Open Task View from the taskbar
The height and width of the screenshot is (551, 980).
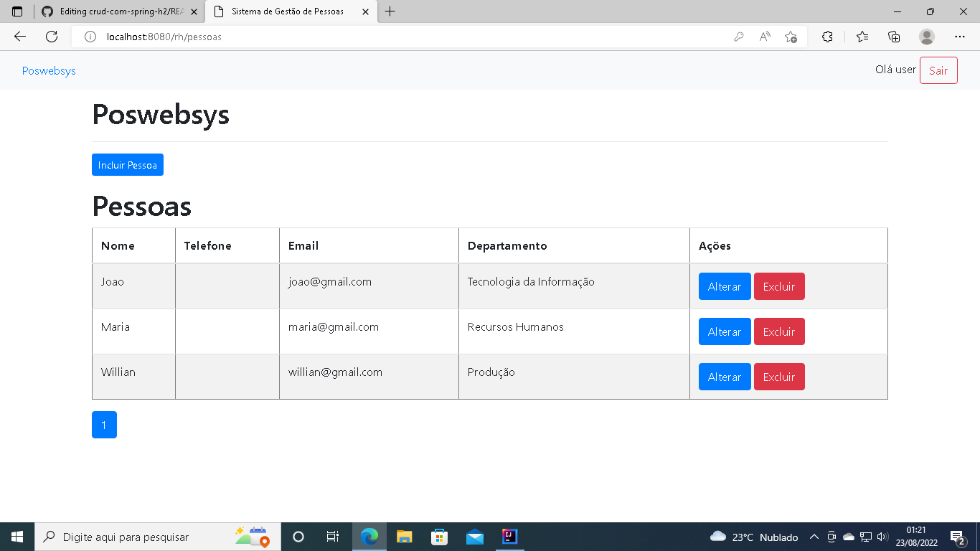point(332,537)
